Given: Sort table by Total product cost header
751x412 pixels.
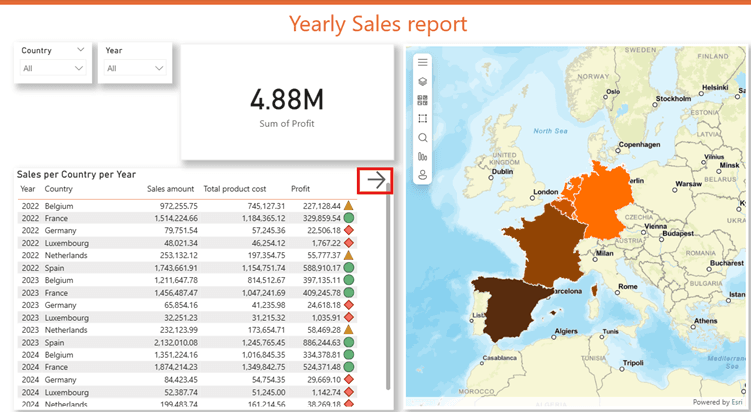Looking at the screenshot, I should [x=235, y=189].
